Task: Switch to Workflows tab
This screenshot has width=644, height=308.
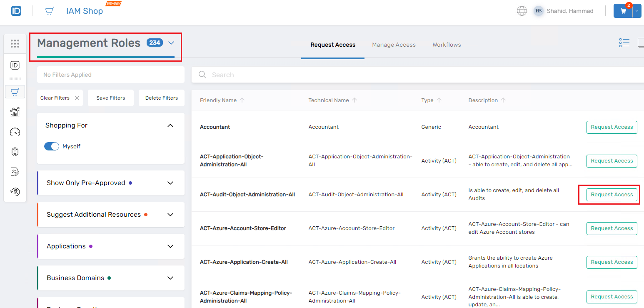Action: (447, 45)
